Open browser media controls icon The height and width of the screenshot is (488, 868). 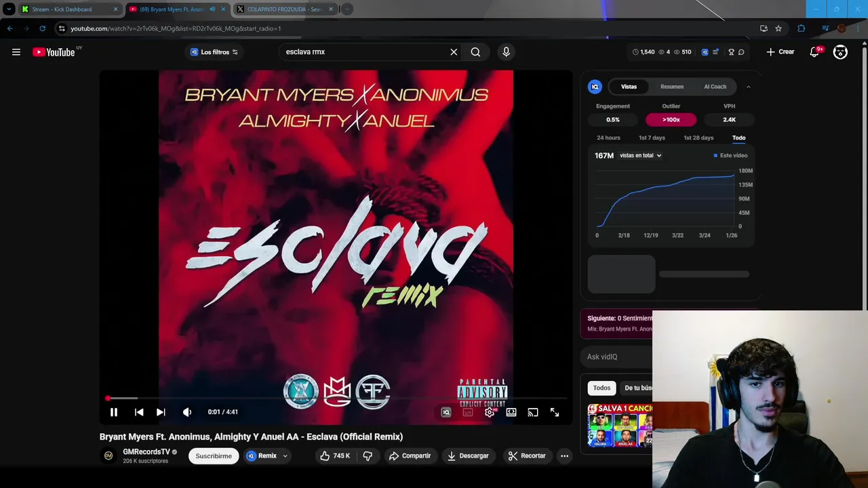pyautogui.click(x=825, y=28)
